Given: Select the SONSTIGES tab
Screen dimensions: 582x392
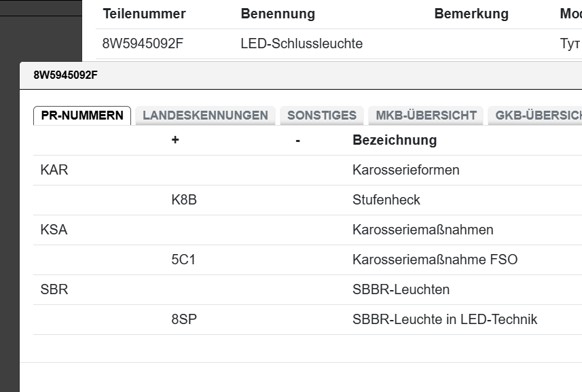Looking at the screenshot, I should pyautogui.click(x=322, y=115).
